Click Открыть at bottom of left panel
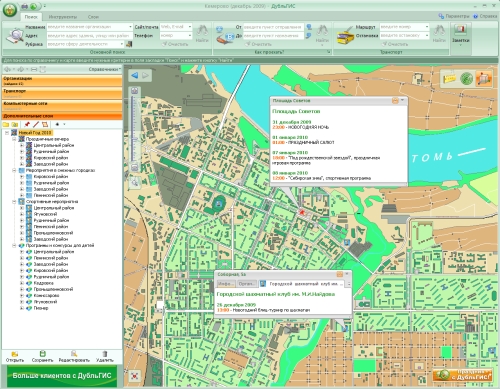This screenshot has height=389, width=500. pyautogui.click(x=15, y=357)
